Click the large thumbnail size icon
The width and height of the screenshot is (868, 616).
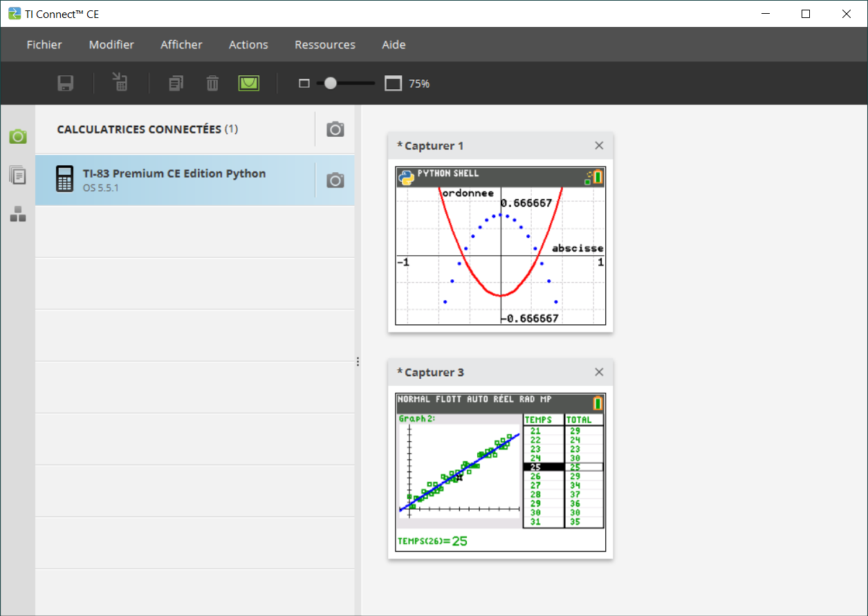click(393, 84)
